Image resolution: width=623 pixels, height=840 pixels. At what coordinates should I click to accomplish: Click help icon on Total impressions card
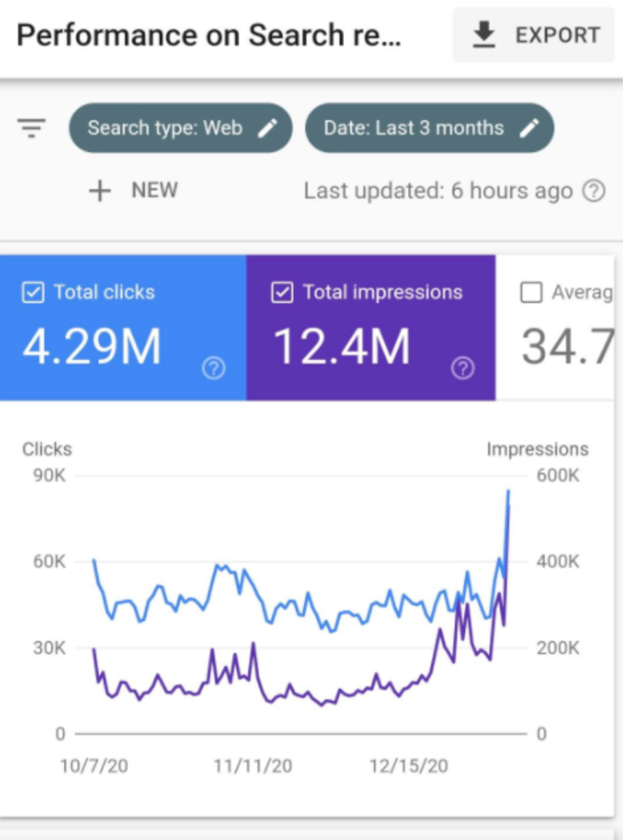pyautogui.click(x=463, y=367)
